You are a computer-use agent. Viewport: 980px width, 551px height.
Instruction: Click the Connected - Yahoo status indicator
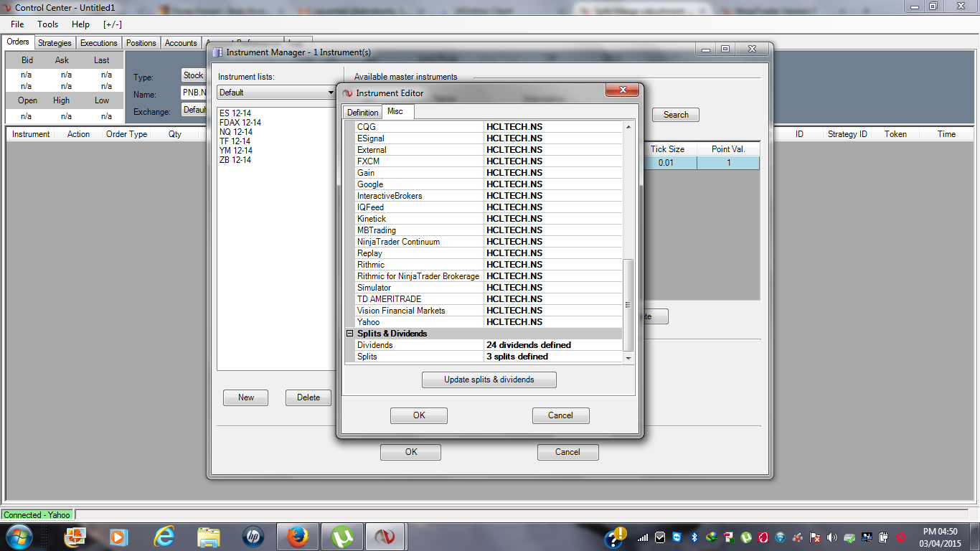pos(37,515)
